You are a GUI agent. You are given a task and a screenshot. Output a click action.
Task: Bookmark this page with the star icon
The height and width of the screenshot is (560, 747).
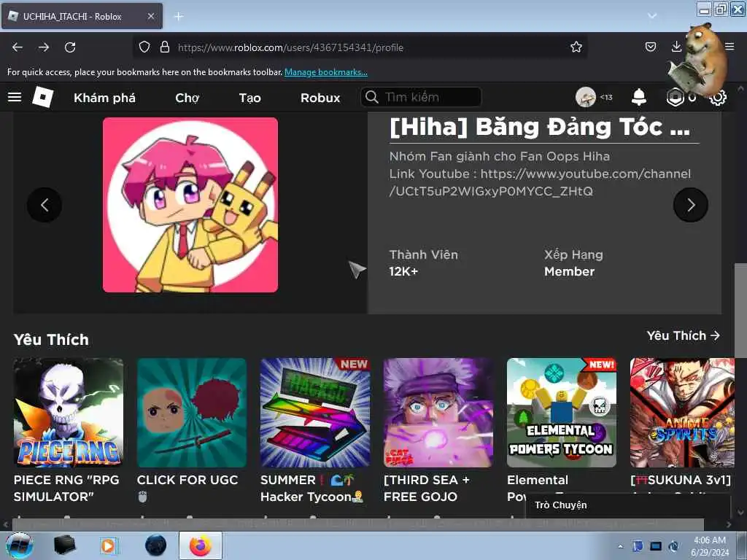(576, 47)
